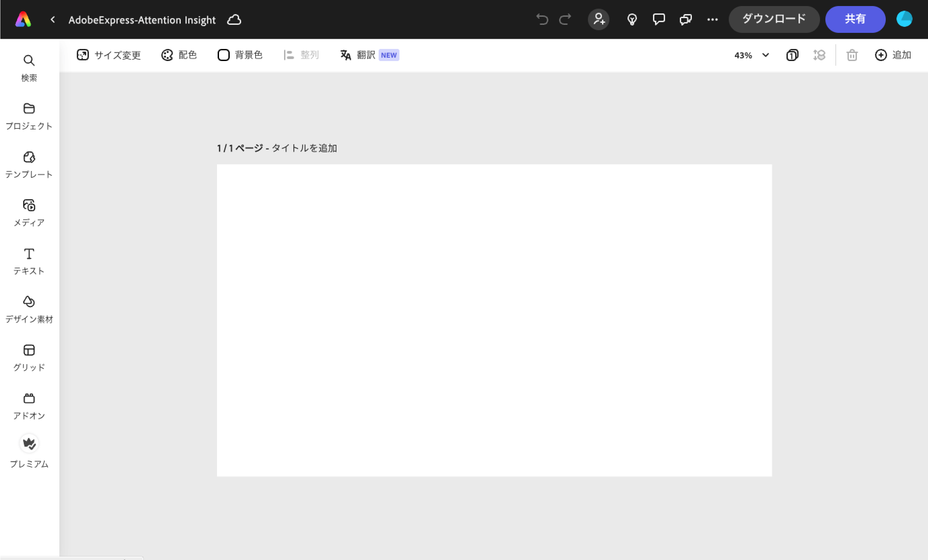Expand the 43% zoom dropdown
This screenshot has height=560, width=928.
tap(752, 55)
